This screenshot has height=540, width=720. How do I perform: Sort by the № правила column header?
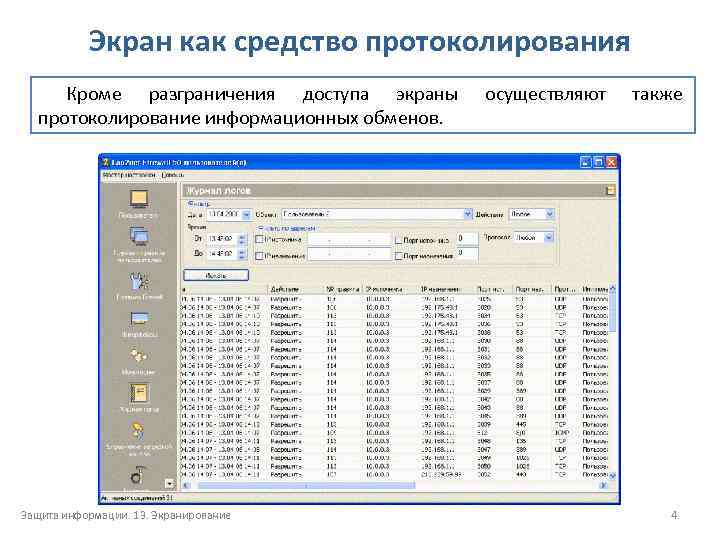343,289
